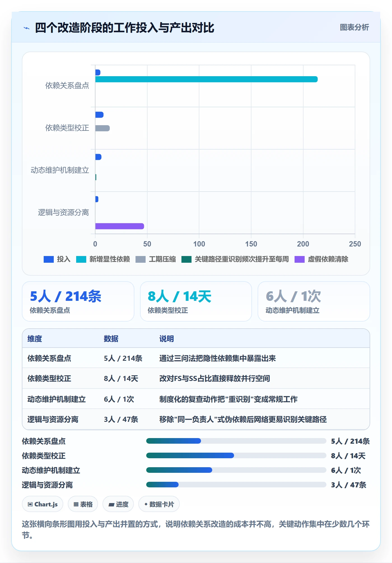Image resolution: width=392 pixels, height=563 pixels.
Task: Click the 3人 / 47条 progress value
Action: [x=348, y=485]
